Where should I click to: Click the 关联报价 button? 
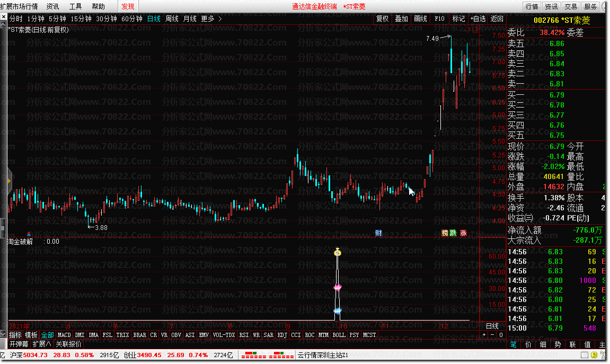click(x=69, y=344)
